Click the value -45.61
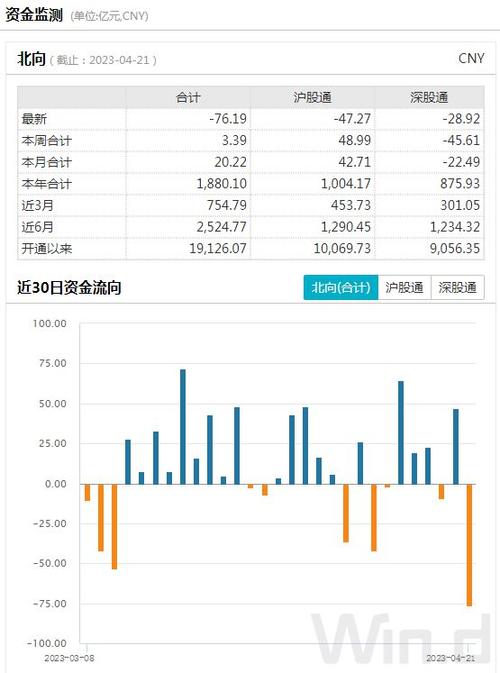Image resolution: width=500 pixels, height=673 pixels. coord(461,140)
